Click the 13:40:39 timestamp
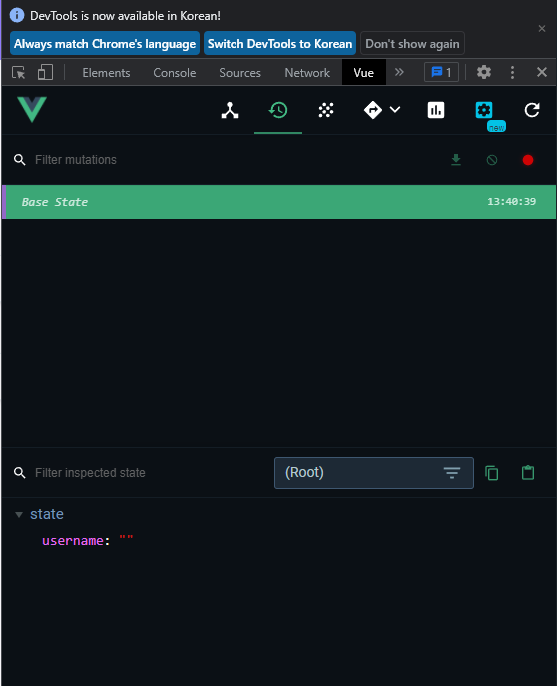This screenshot has width=557, height=686. click(511, 202)
